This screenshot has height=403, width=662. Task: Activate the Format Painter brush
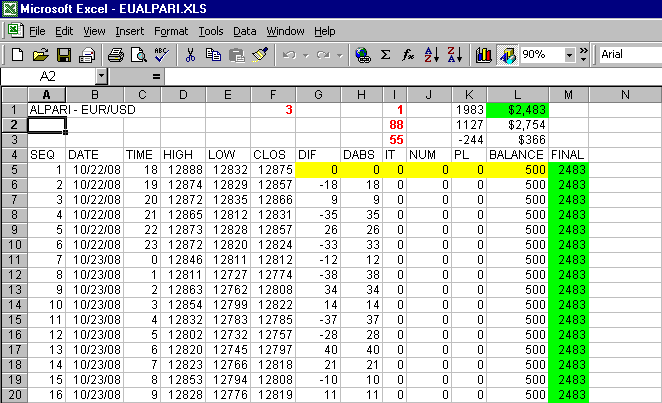(x=259, y=54)
